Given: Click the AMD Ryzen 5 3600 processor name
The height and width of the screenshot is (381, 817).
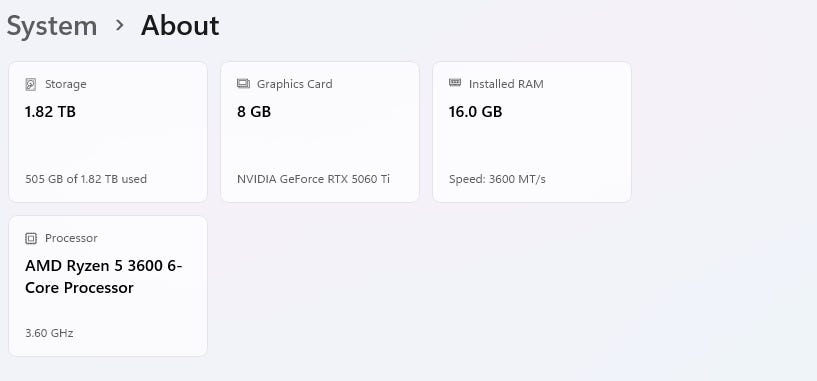Looking at the screenshot, I should [104, 277].
